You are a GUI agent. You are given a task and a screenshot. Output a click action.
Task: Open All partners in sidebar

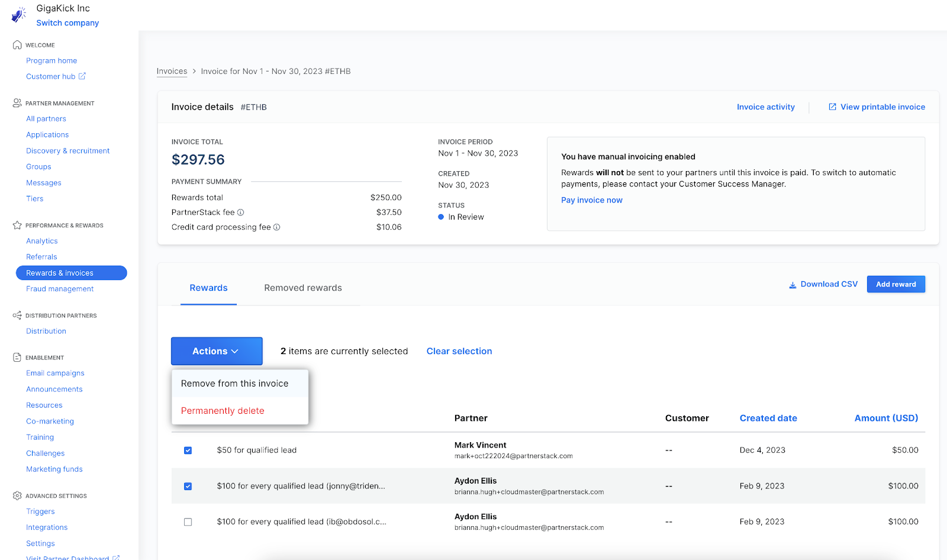[x=46, y=119]
